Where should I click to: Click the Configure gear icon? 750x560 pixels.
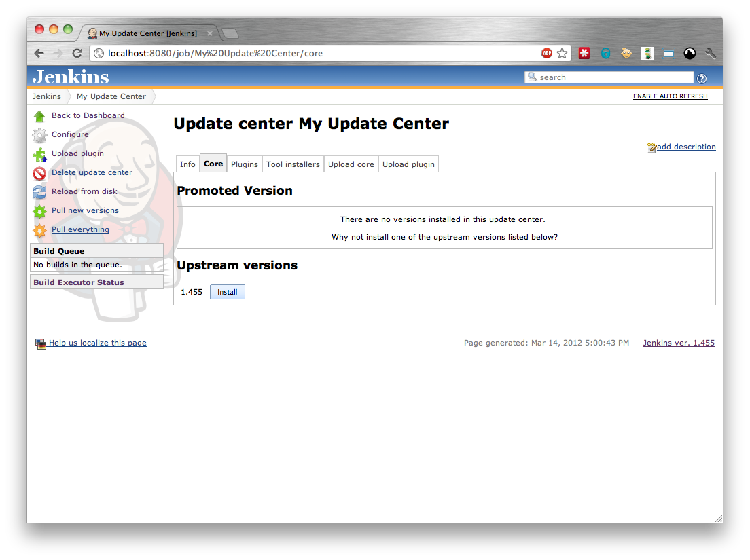tap(39, 135)
